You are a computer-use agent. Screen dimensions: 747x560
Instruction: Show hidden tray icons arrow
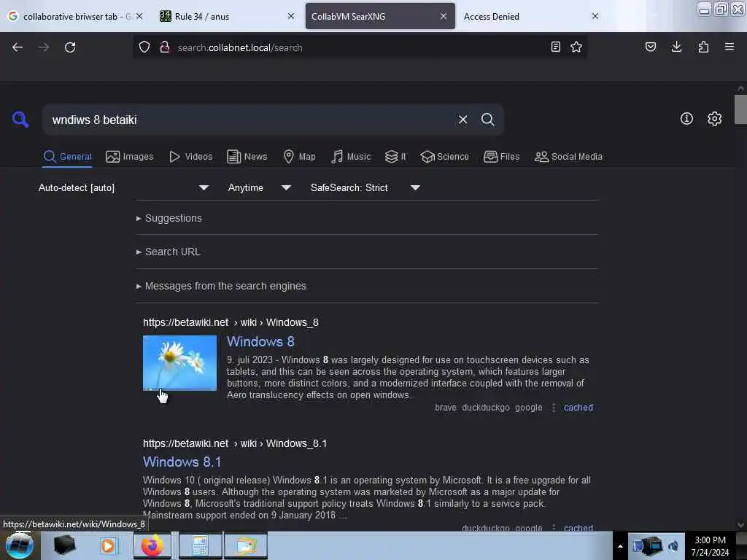coord(620,546)
